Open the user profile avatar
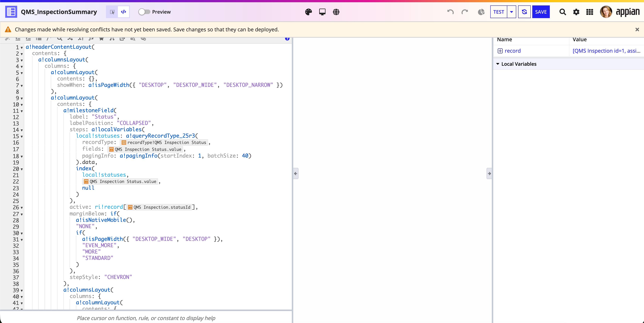 click(606, 12)
